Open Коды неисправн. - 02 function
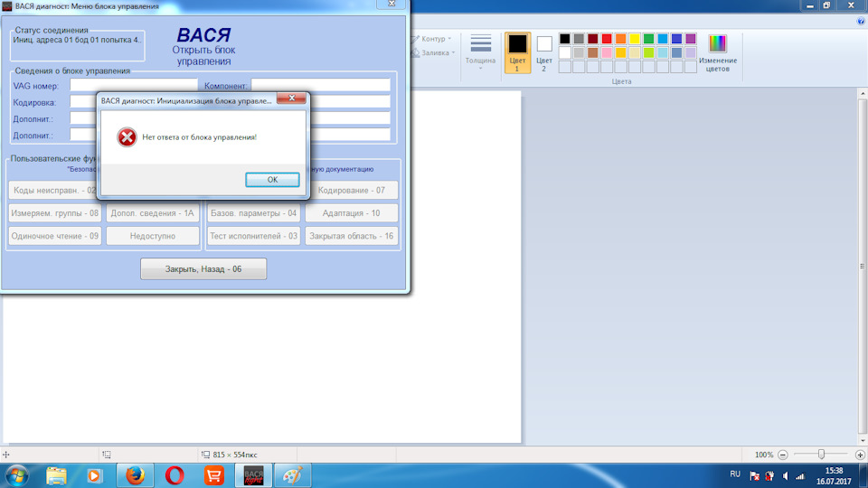Image resolution: width=868 pixels, height=488 pixels. (53, 190)
